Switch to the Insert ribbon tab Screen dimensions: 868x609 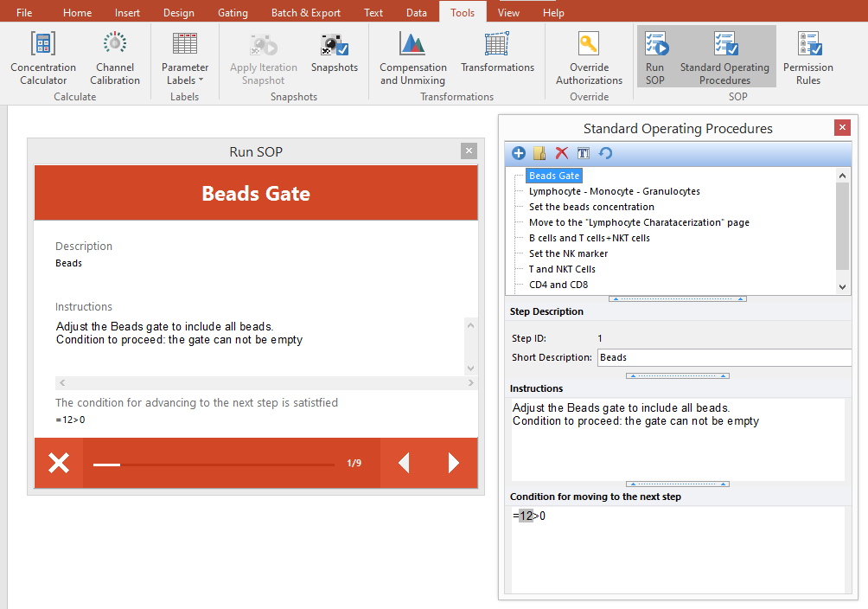127,12
